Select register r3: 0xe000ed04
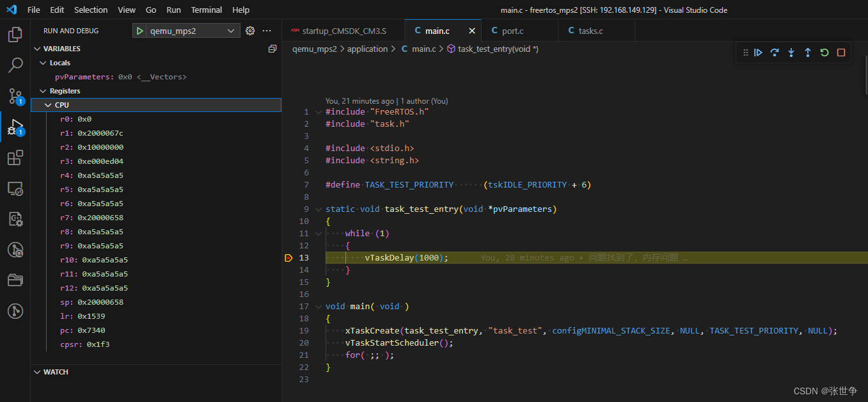Viewport: 868px width, 402px height. coord(155,161)
